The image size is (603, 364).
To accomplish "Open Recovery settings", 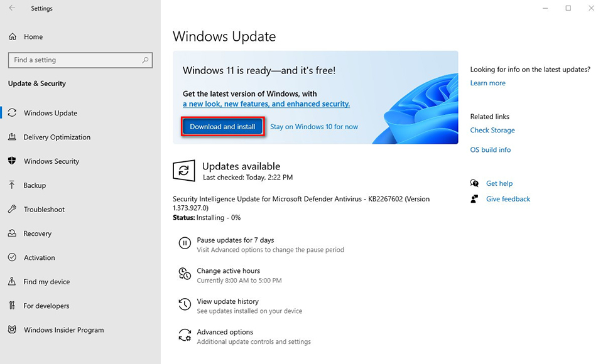I will coord(38,233).
